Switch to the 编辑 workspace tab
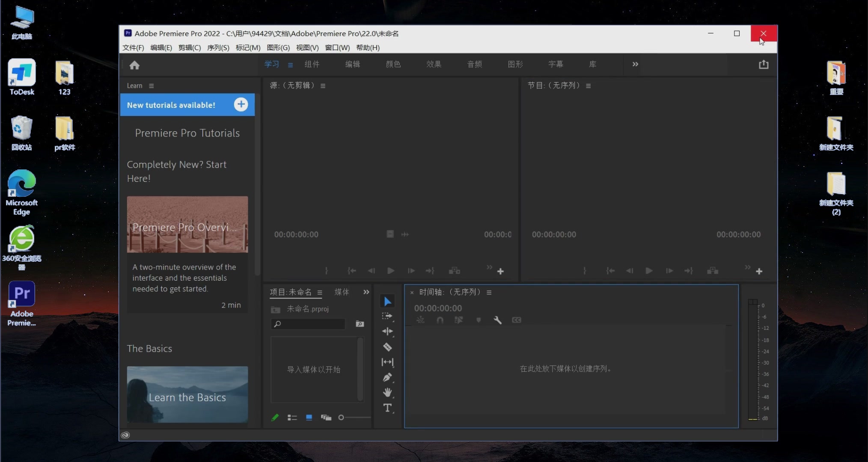 click(353, 64)
